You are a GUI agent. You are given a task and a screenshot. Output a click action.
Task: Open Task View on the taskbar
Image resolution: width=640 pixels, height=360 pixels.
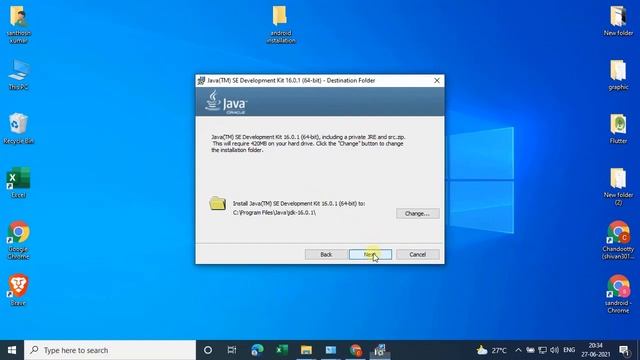click(x=232, y=350)
